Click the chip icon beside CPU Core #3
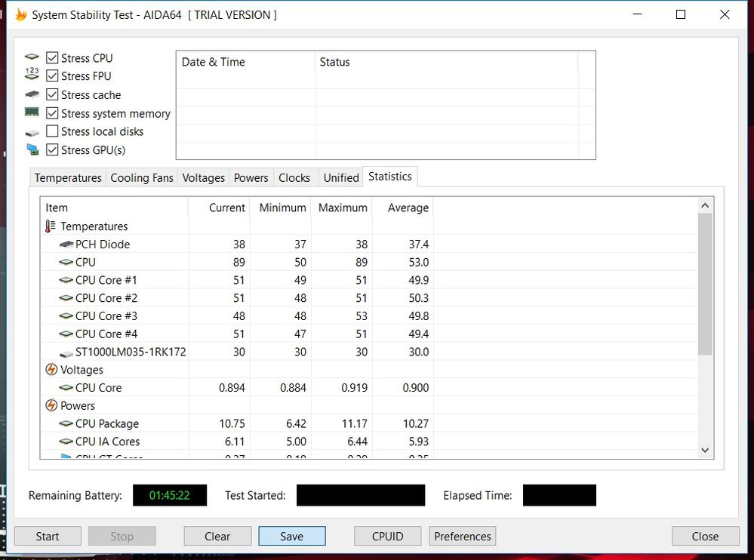This screenshot has height=560, width=754. click(x=66, y=316)
